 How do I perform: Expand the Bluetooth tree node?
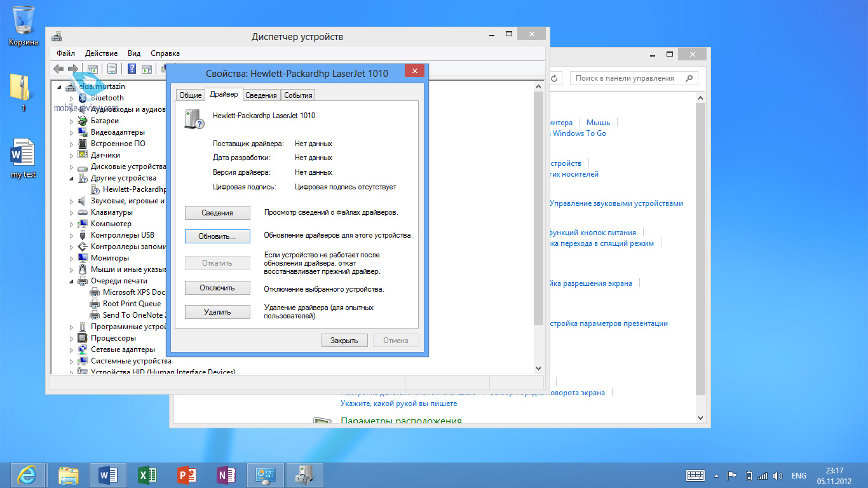72,98
